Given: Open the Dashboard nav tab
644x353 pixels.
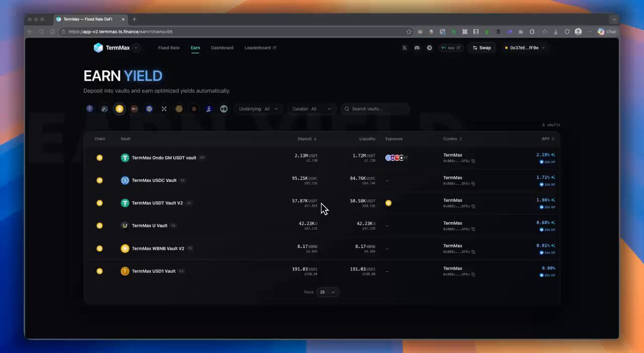Looking at the screenshot, I should pyautogui.click(x=222, y=48).
